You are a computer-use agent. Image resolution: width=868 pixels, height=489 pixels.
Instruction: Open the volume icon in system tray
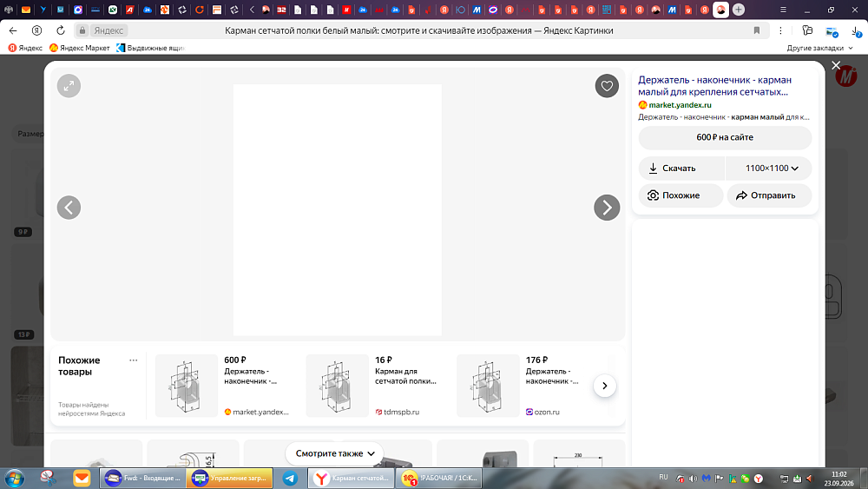click(693, 479)
